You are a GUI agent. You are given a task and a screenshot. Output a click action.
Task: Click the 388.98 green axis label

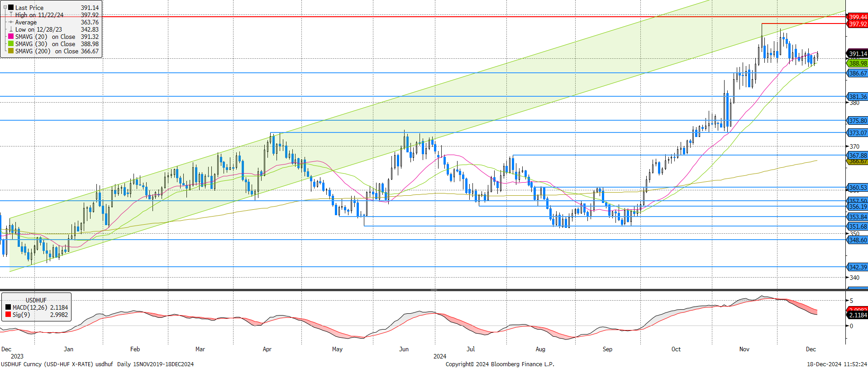(x=858, y=63)
